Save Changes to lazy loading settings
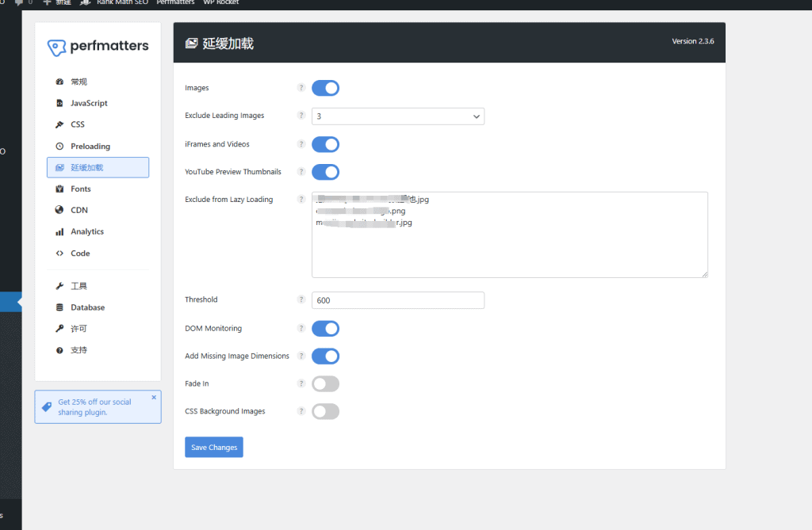The image size is (812, 530). click(x=214, y=447)
